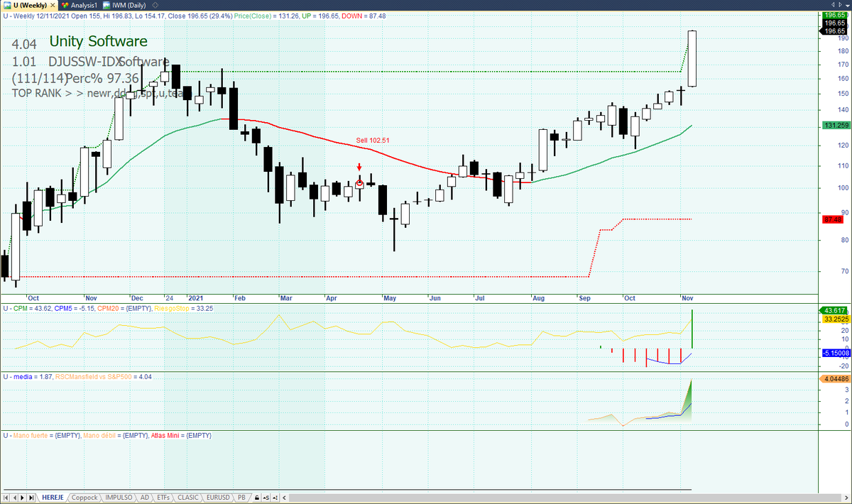
Task: Click the 'Atlas Mini' indicator label
Action: click(167, 435)
